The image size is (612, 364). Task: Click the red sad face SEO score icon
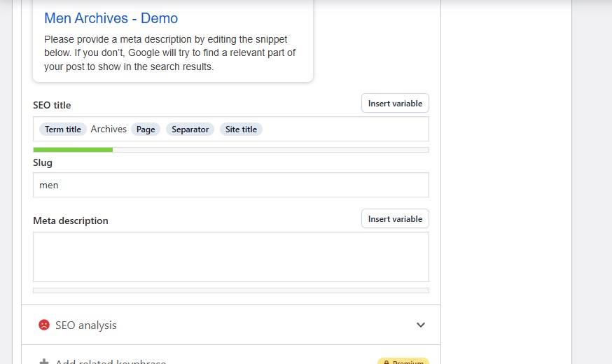point(44,325)
